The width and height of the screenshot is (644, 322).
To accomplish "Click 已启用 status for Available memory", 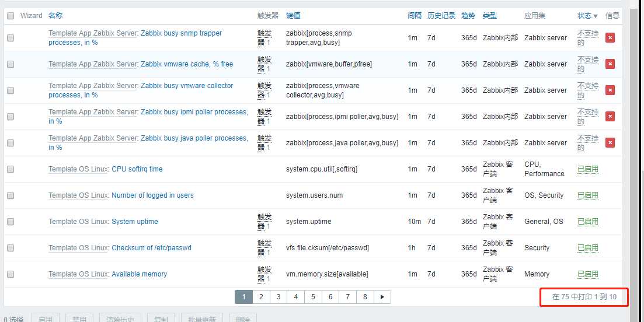I will [x=588, y=274].
